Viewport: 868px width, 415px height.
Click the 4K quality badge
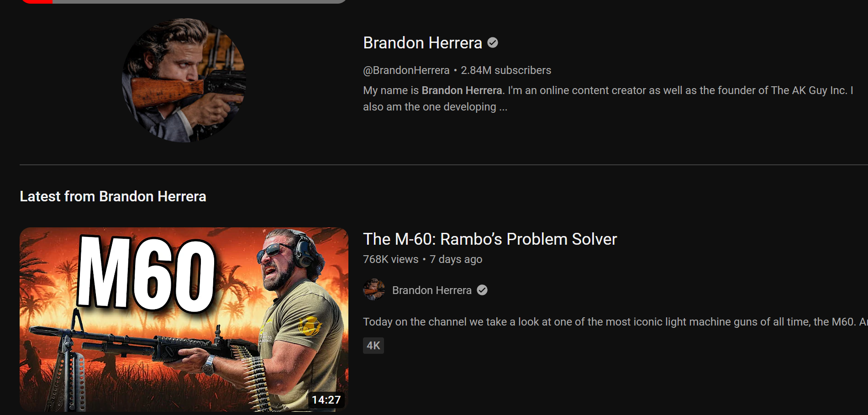374,346
